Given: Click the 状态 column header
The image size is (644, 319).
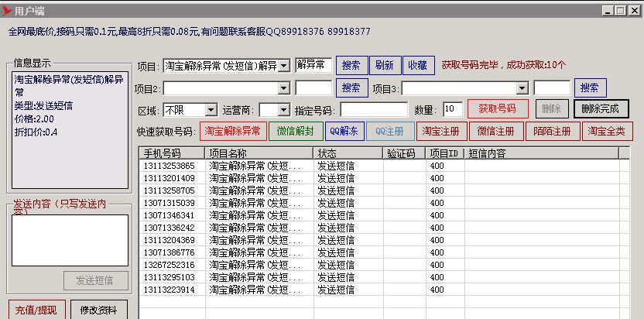Looking at the screenshot, I should click(x=348, y=153).
